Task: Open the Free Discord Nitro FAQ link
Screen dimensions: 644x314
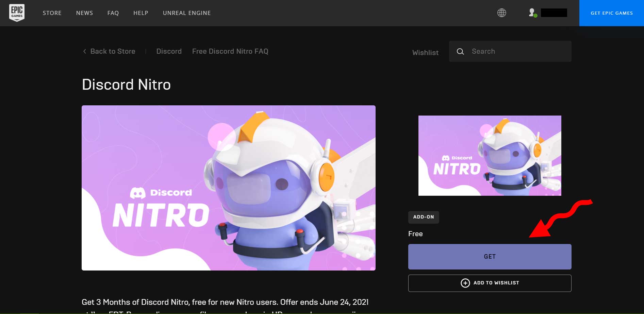Action: pos(230,51)
